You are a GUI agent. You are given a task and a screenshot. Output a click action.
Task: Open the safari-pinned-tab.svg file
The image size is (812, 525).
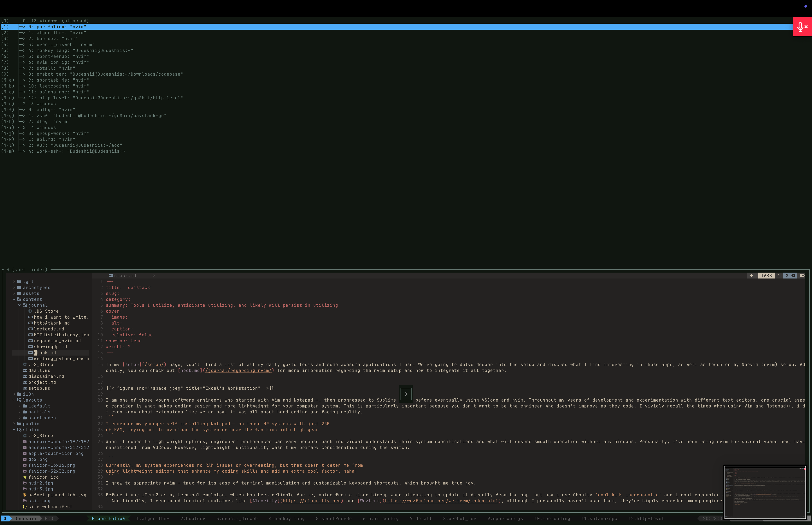pos(57,495)
